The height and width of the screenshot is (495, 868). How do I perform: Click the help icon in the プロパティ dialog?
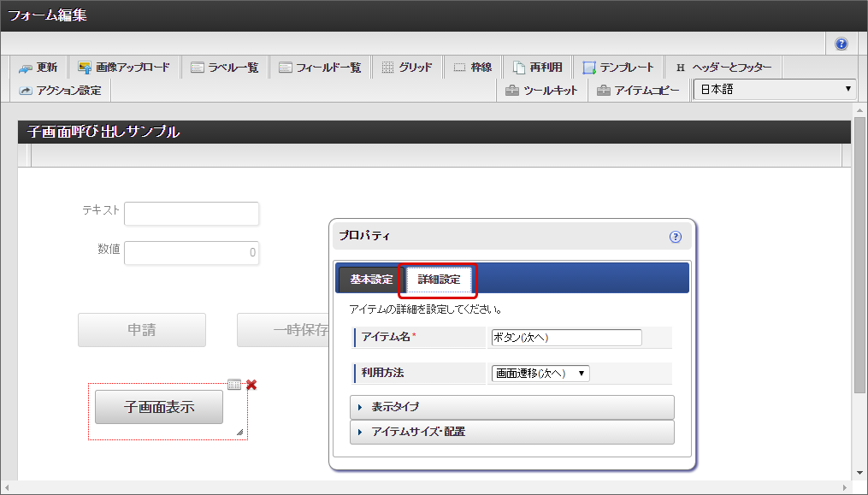point(676,237)
